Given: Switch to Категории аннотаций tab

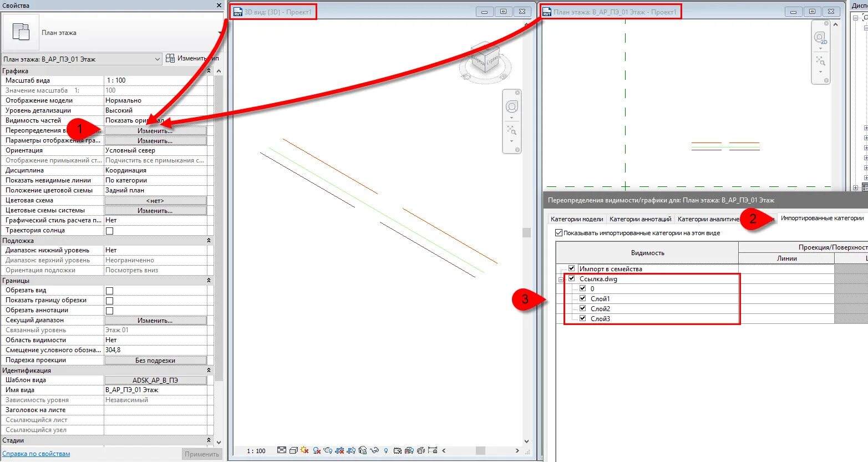Looking at the screenshot, I should coord(640,219).
